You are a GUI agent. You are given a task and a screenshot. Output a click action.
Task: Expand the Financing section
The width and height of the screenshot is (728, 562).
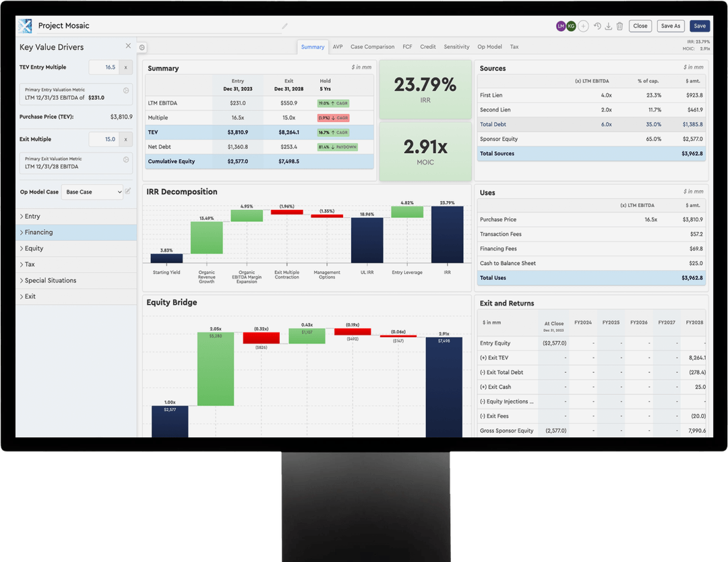point(38,232)
